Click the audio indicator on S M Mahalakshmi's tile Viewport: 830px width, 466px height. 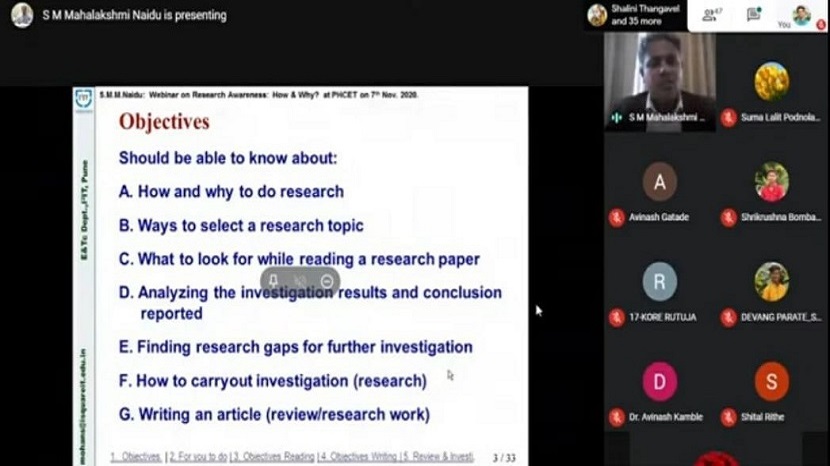pyautogui.click(x=617, y=118)
